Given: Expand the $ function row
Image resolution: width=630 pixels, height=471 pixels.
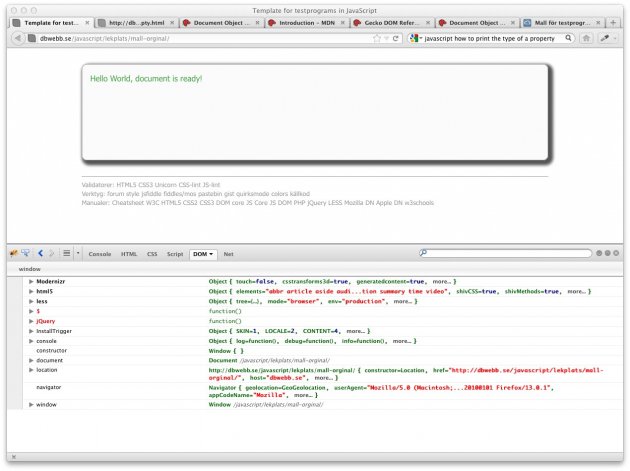Looking at the screenshot, I should point(31,311).
